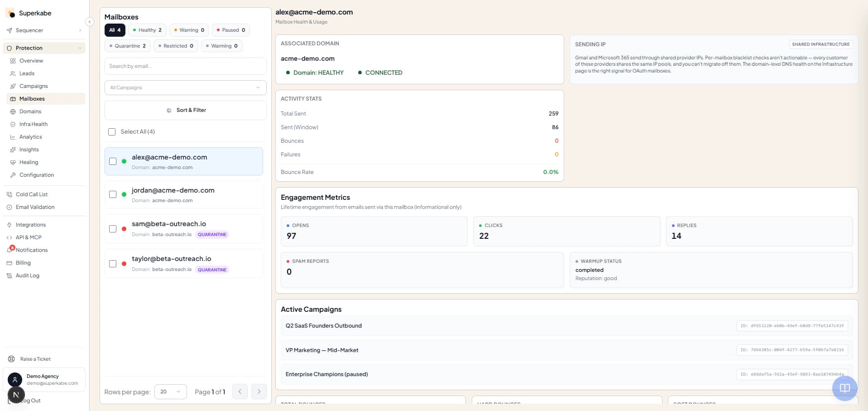Click the Insights sparkle icon

tap(13, 150)
